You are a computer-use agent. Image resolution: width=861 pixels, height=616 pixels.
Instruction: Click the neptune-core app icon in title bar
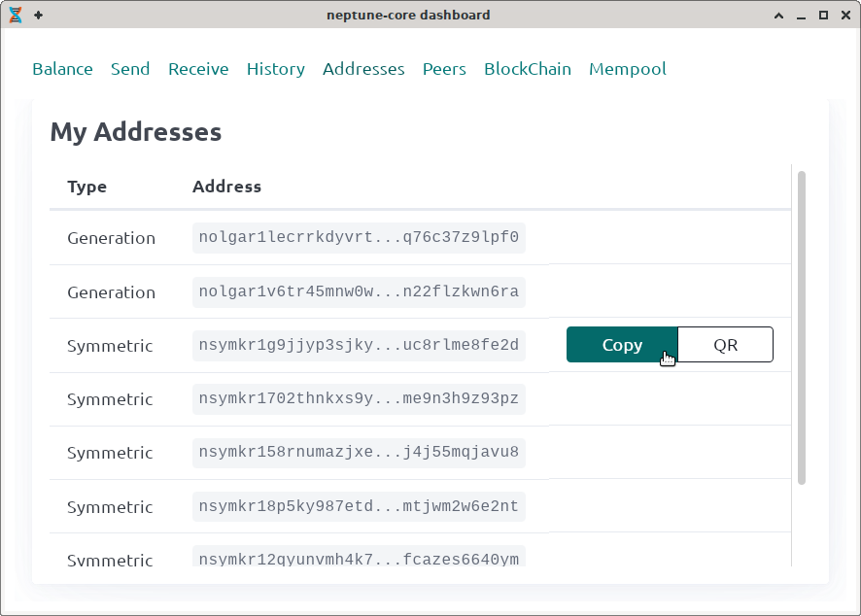(x=16, y=16)
